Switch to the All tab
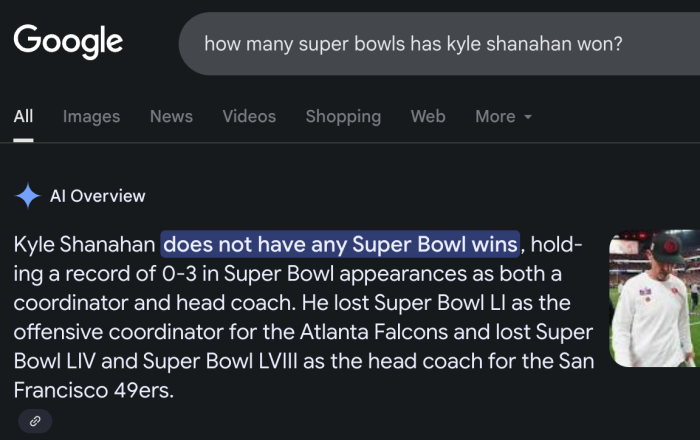 (23, 116)
